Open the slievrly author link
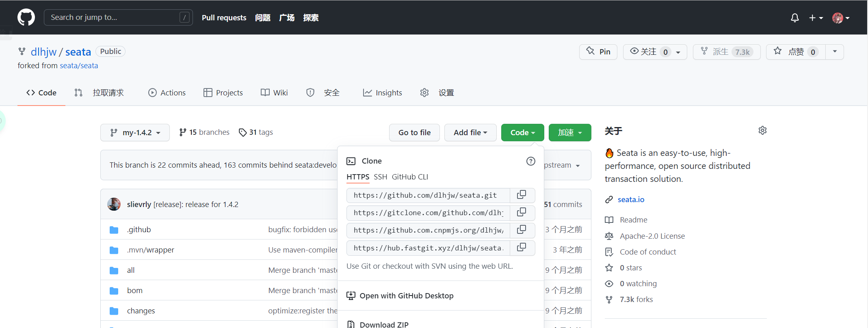 click(139, 205)
